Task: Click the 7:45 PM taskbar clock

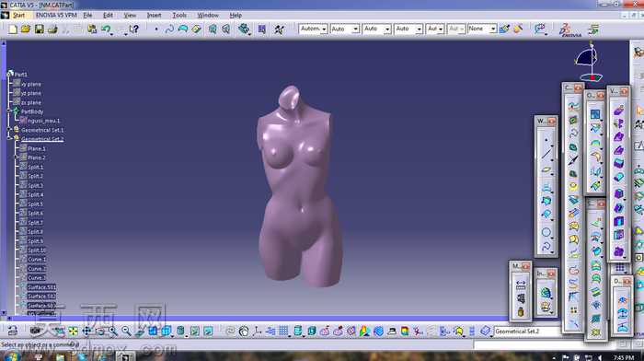Action: tap(623, 357)
